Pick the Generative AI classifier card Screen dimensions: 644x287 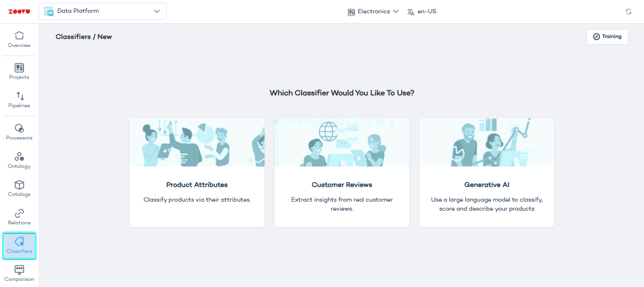tap(486, 192)
